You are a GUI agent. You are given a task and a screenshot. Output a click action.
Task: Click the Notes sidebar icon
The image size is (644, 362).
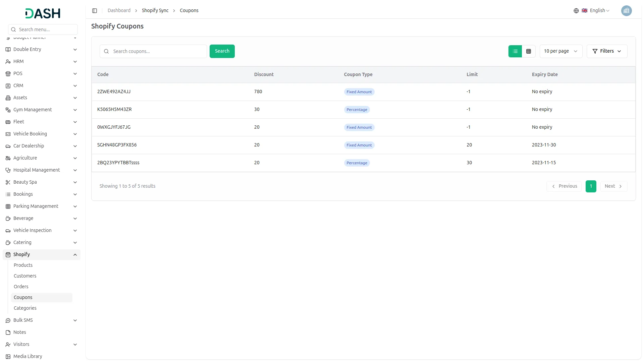8,332
